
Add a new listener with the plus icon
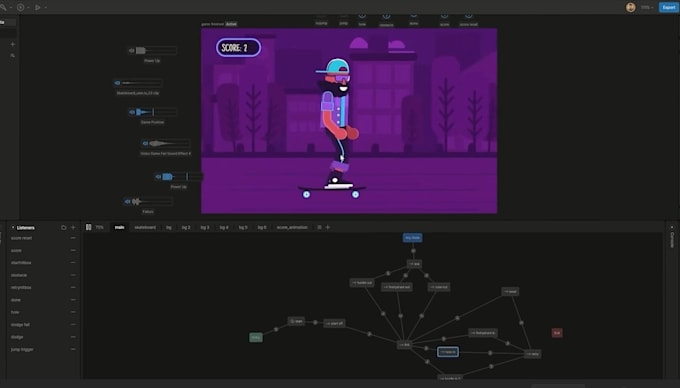73,227
